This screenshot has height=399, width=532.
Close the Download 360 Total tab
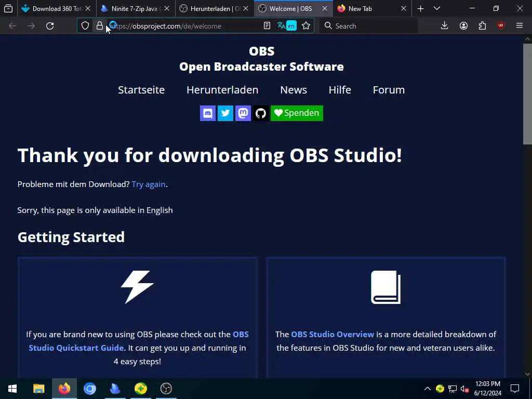click(87, 9)
